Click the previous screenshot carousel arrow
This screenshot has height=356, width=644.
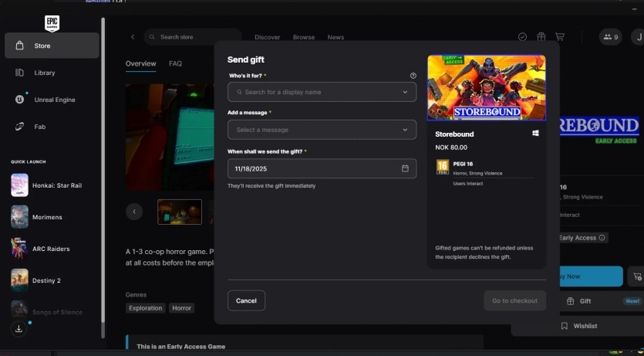(x=134, y=212)
